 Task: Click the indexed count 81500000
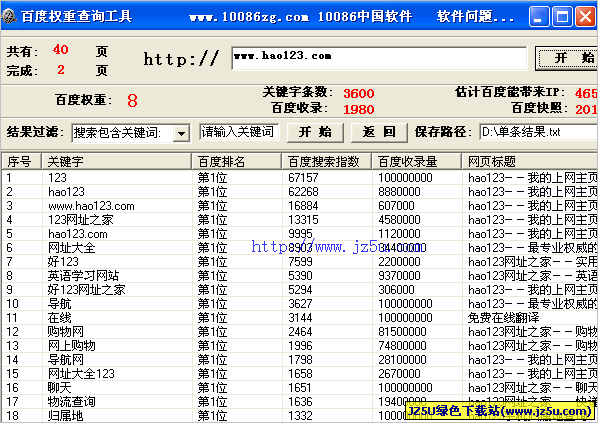(x=402, y=332)
